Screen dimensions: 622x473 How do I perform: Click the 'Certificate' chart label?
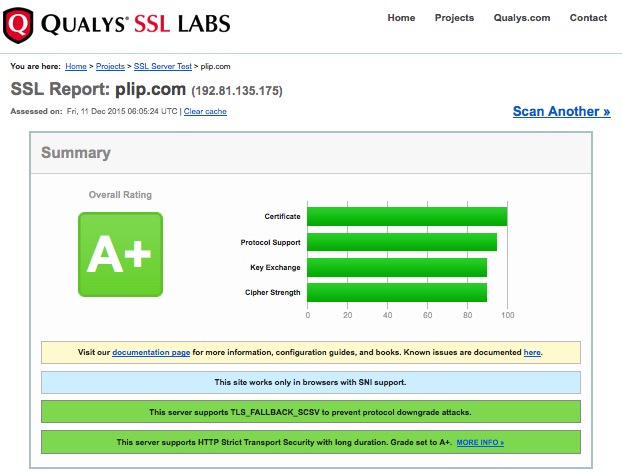[x=282, y=217]
